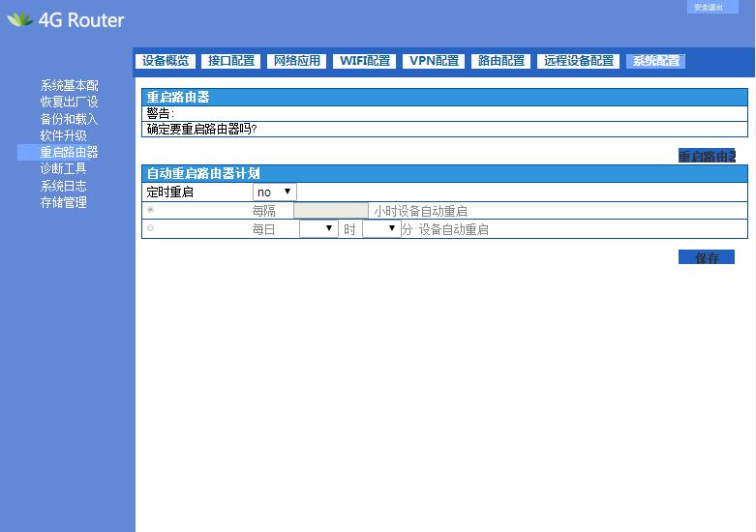
Task: Click the 保存 save button
Action: [707, 257]
